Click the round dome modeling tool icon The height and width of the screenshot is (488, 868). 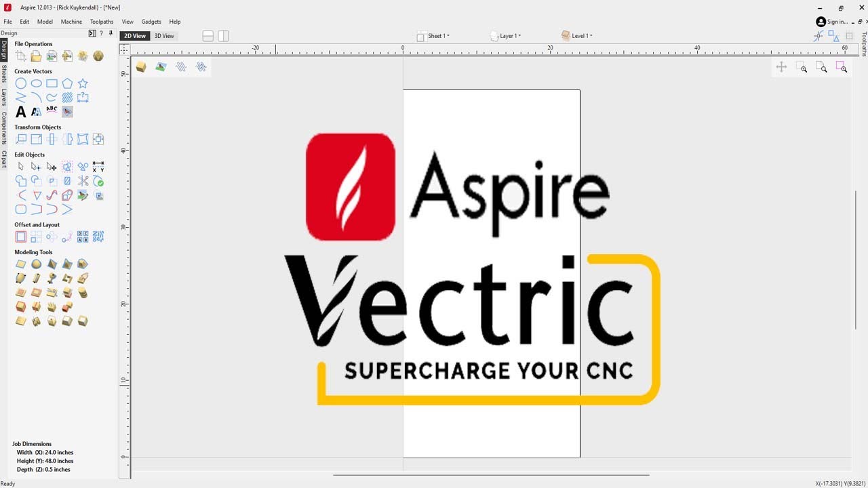click(37, 264)
